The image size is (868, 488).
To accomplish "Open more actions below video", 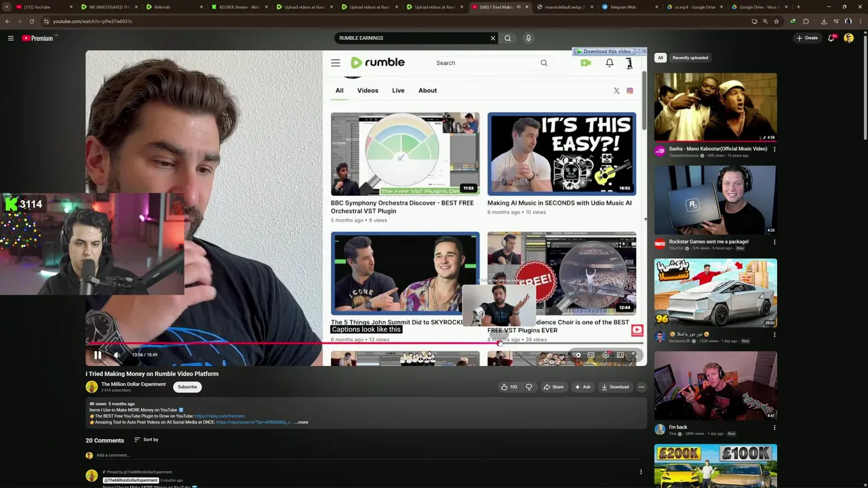I will pos(641,387).
